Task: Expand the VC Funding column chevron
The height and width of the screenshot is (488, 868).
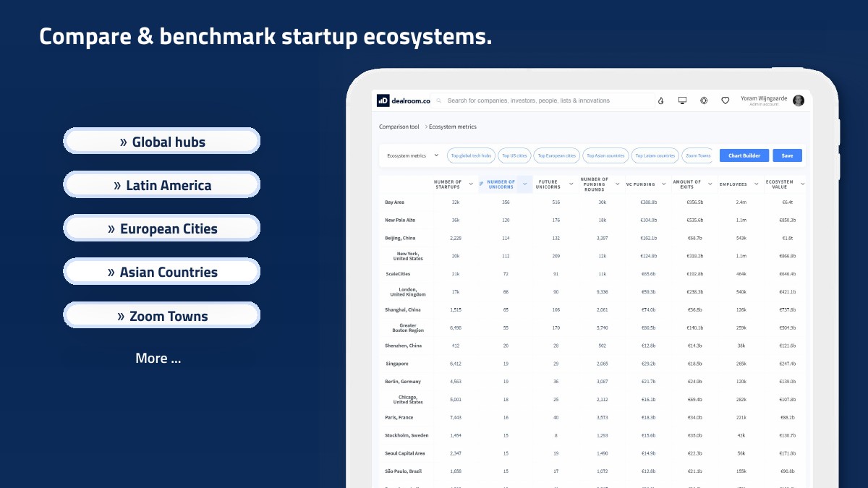Action: pyautogui.click(x=663, y=184)
